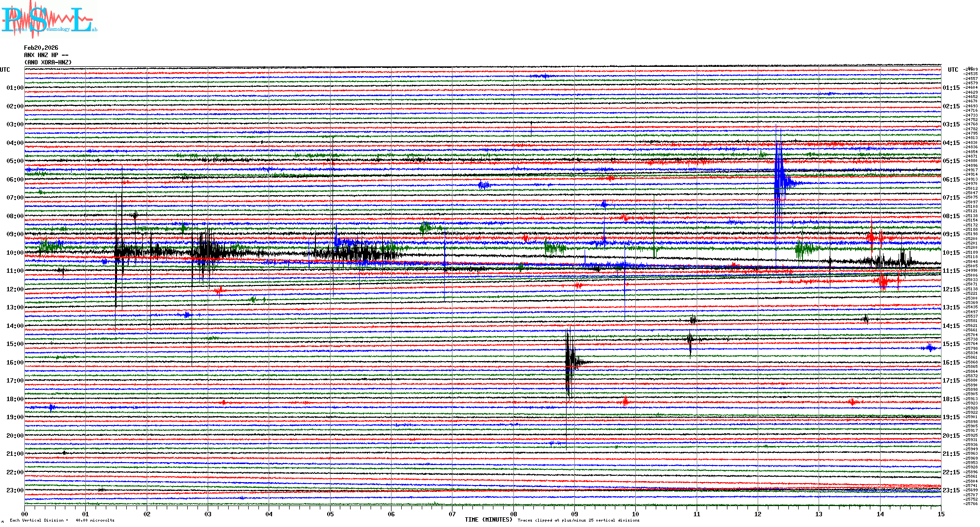980x527 pixels.
Task: Click the (ANO XORA-HNZ) station name text
Action: pyautogui.click(x=48, y=62)
